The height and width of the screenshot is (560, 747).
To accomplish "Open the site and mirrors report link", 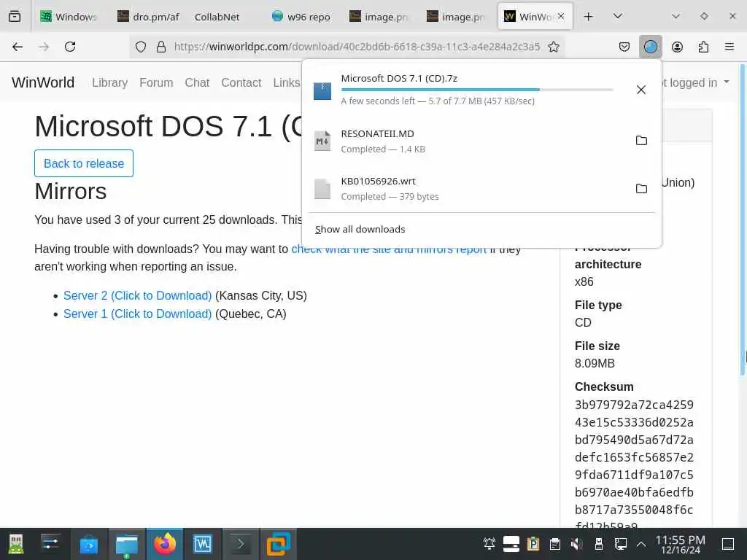I will [x=389, y=249].
